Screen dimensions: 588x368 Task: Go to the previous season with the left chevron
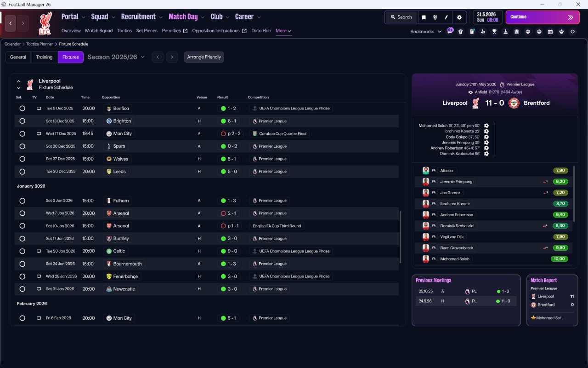[158, 57]
